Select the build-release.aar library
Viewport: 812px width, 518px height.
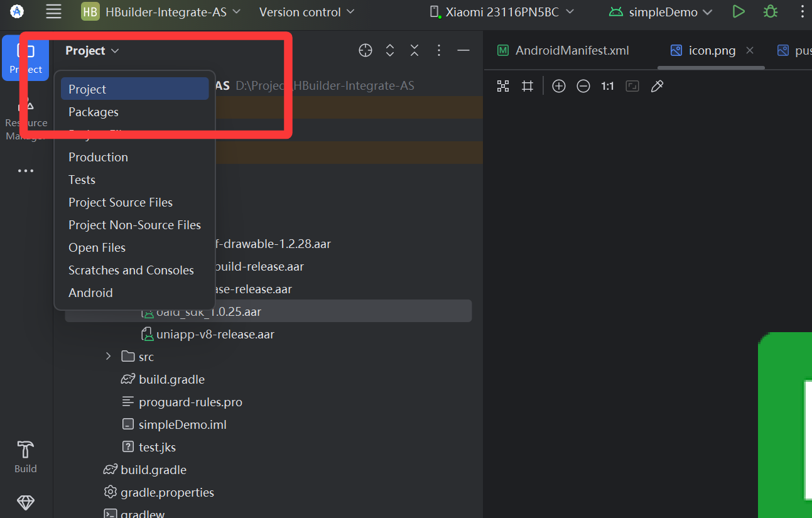coord(259,266)
